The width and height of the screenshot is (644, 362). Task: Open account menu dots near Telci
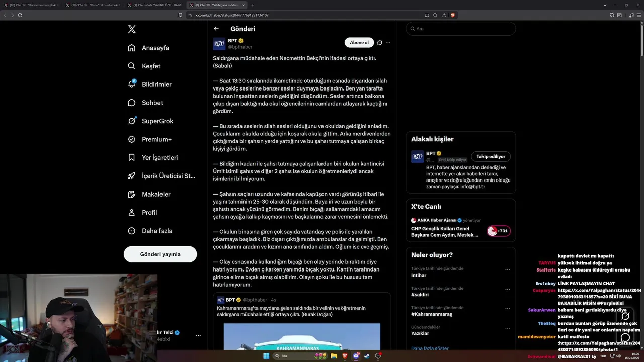coord(198,335)
